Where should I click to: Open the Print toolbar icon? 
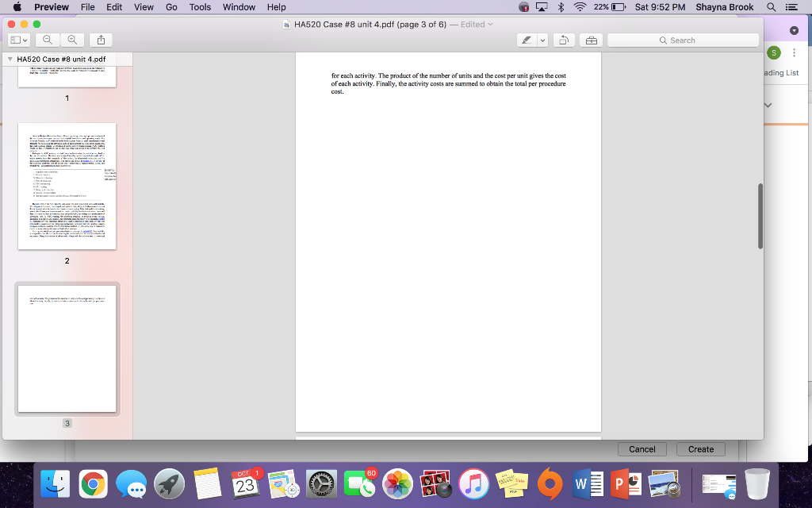591,39
